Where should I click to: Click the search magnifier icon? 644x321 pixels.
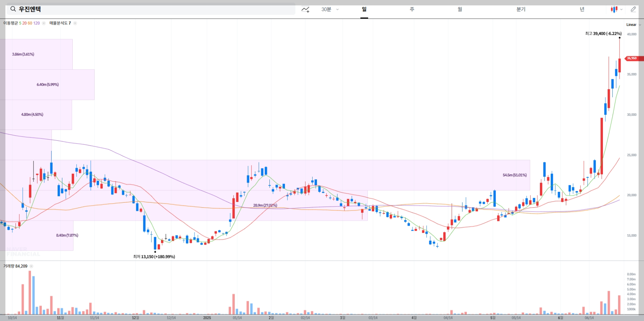click(13, 9)
